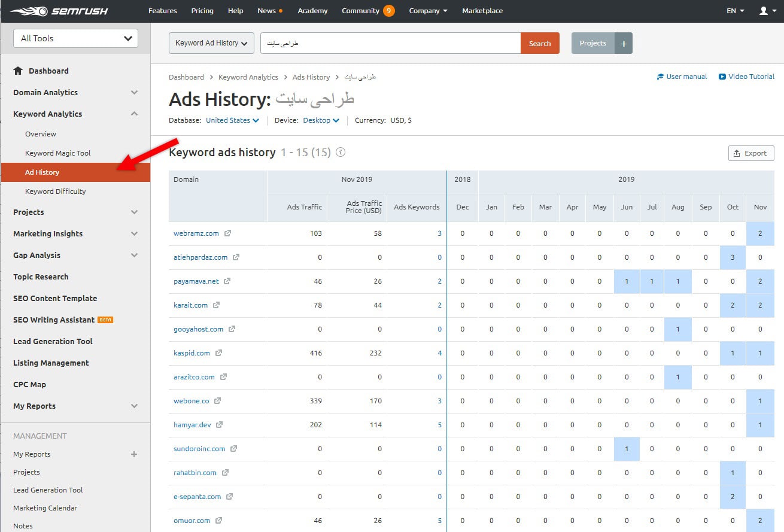Open the Pricing page from the menu

click(202, 10)
